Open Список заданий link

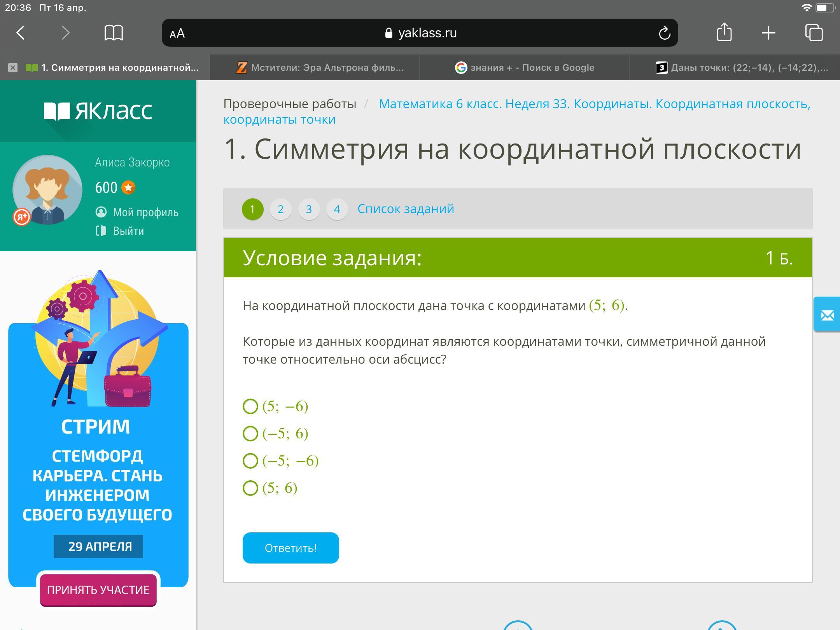406,209
